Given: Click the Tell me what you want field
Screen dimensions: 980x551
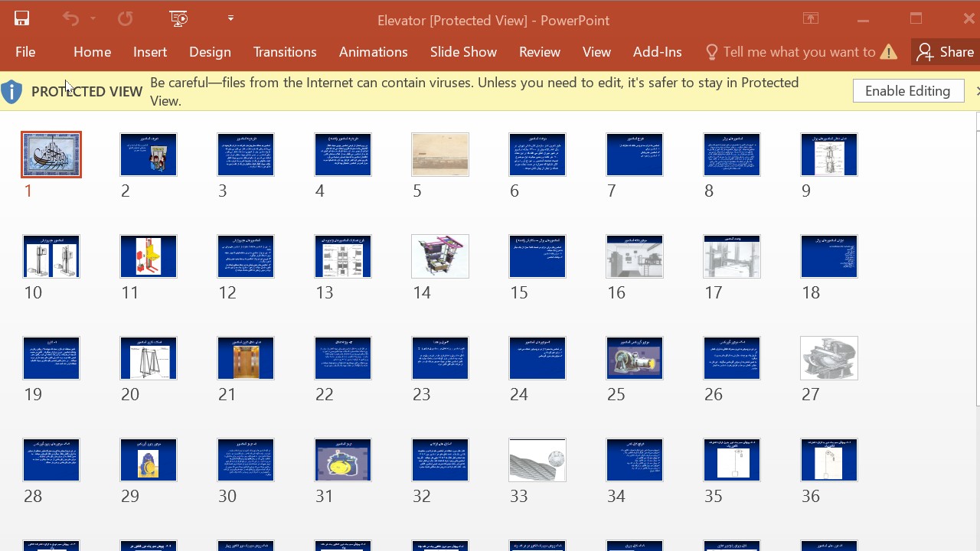Looking at the screenshot, I should pyautogui.click(x=790, y=52).
